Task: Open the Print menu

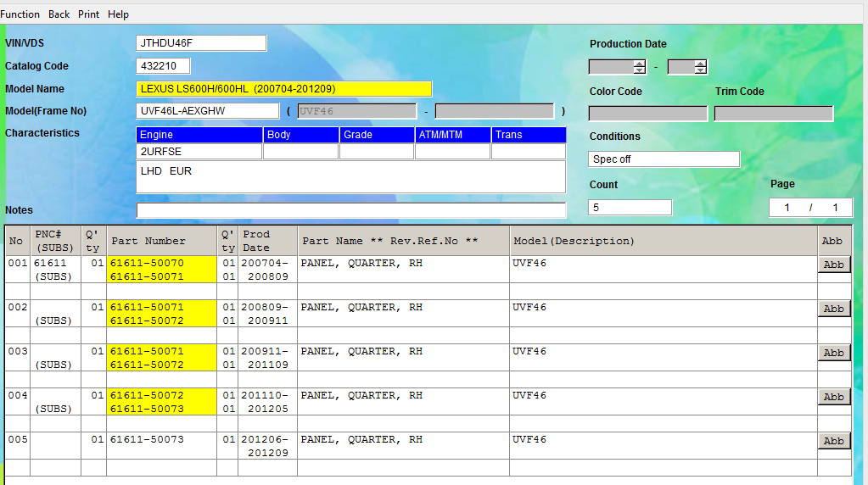Action: 88,14
